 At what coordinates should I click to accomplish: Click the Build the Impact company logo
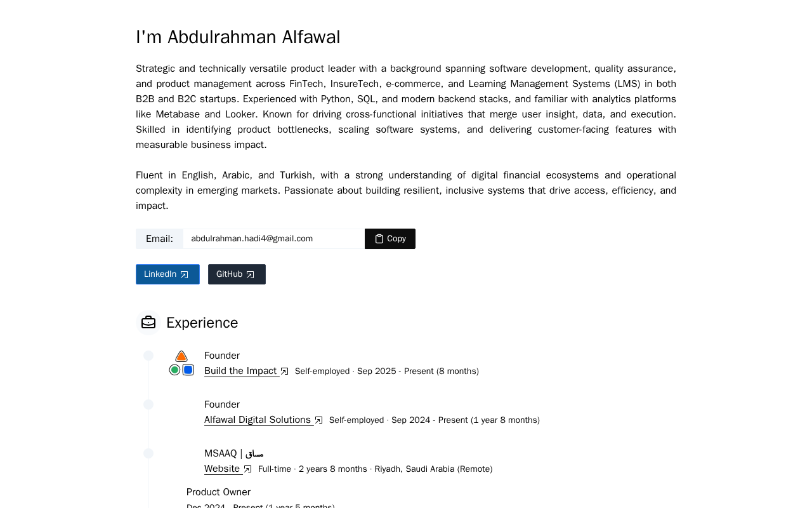tap(181, 363)
